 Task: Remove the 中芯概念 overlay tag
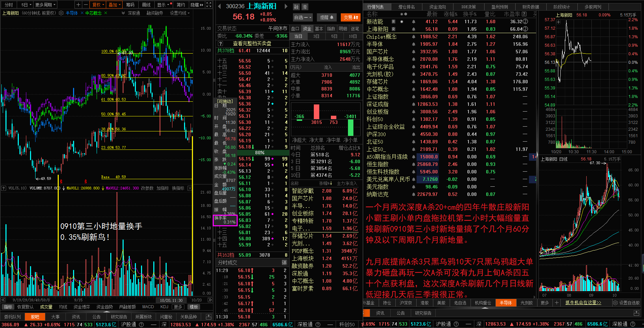pyautogui.click(x=106, y=13)
